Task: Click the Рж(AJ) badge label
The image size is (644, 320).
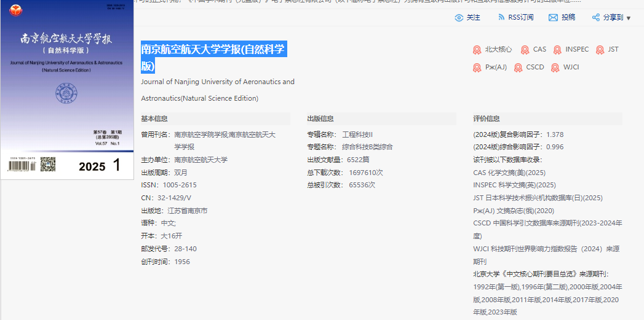Action: pyautogui.click(x=496, y=68)
